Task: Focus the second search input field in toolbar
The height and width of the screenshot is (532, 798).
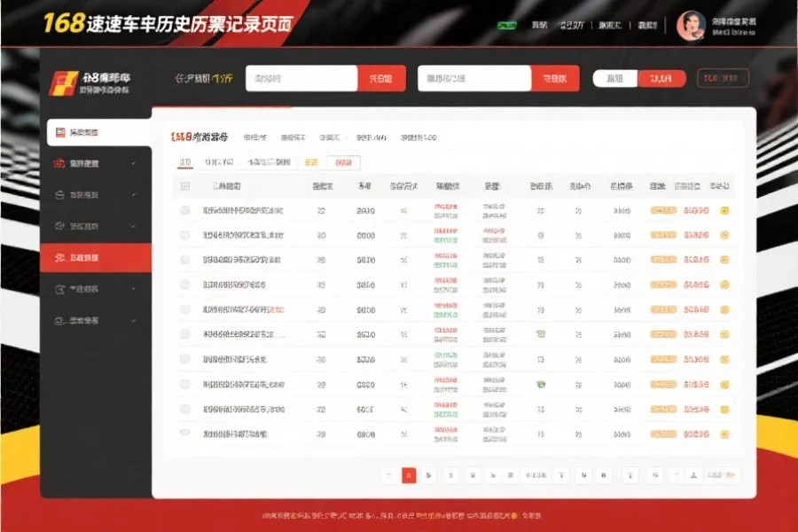Action: click(474, 78)
